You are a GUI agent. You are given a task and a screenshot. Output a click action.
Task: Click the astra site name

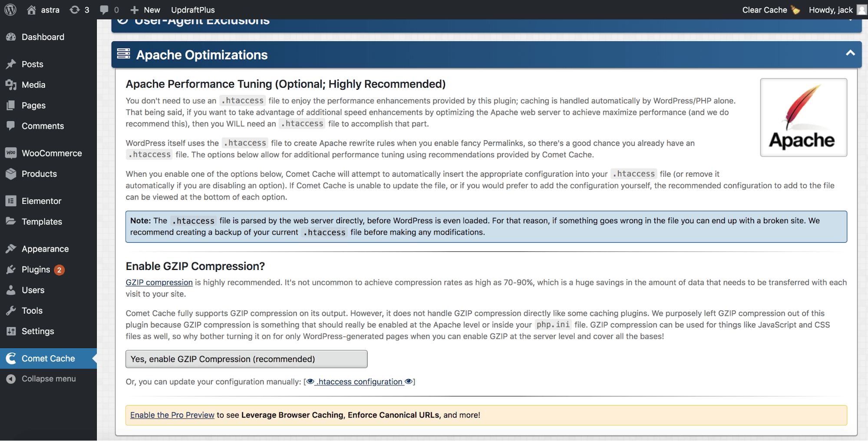pos(50,10)
